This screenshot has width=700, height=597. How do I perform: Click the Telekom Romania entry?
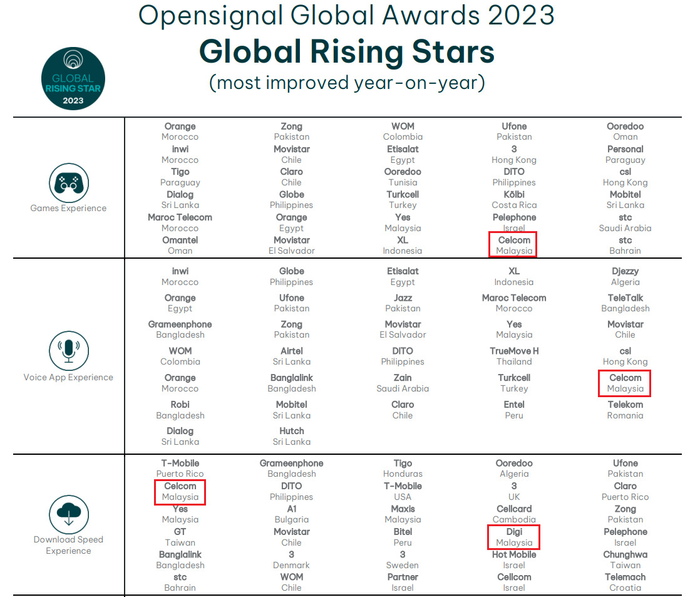tap(625, 410)
